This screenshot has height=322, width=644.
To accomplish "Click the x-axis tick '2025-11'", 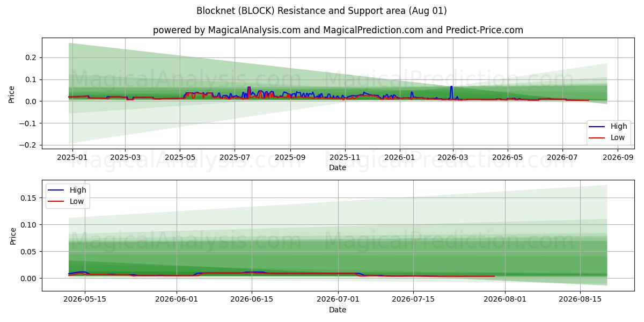I will coord(345,158).
